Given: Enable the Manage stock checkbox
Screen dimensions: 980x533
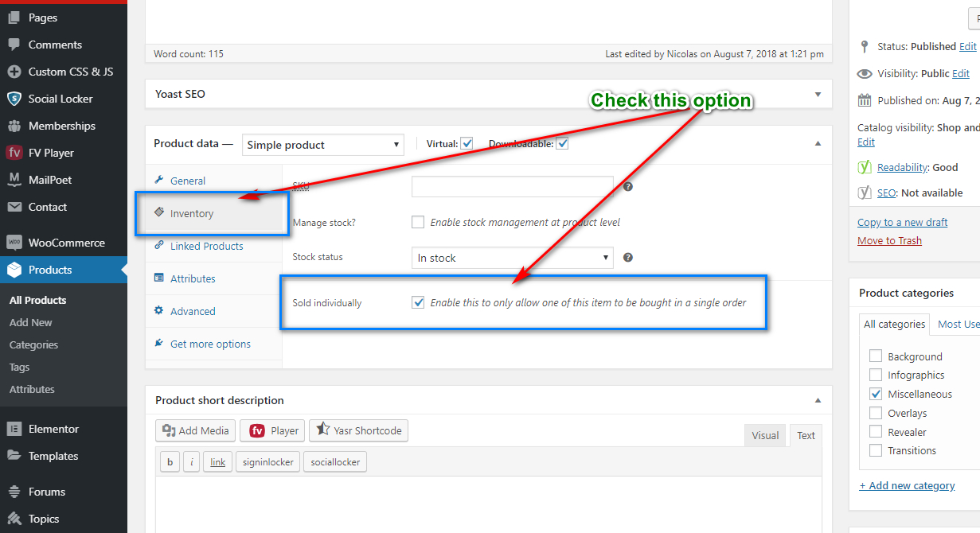Looking at the screenshot, I should 418,223.
